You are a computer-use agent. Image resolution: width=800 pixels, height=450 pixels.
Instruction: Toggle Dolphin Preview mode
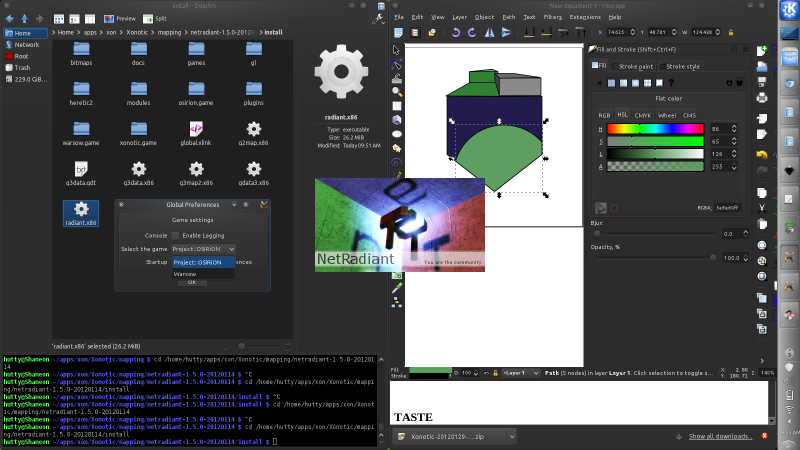pos(120,19)
